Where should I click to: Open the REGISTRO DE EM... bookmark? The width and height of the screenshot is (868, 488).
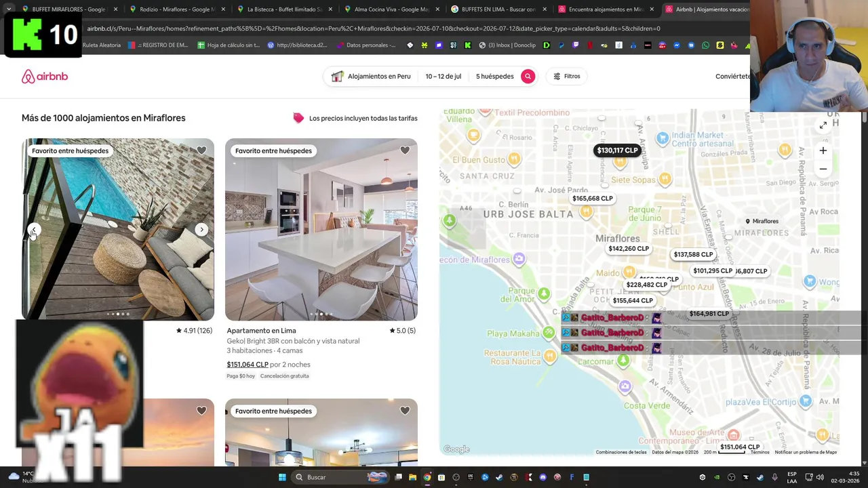(x=157, y=45)
